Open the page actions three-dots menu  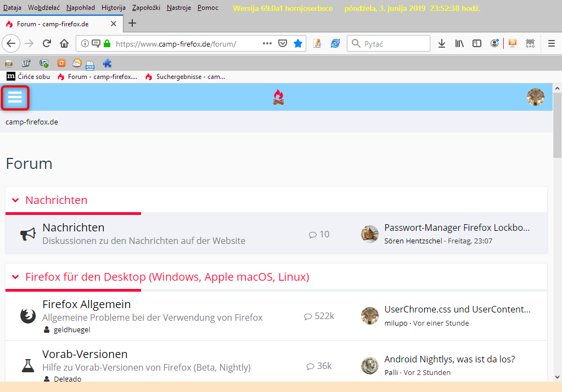pos(267,43)
